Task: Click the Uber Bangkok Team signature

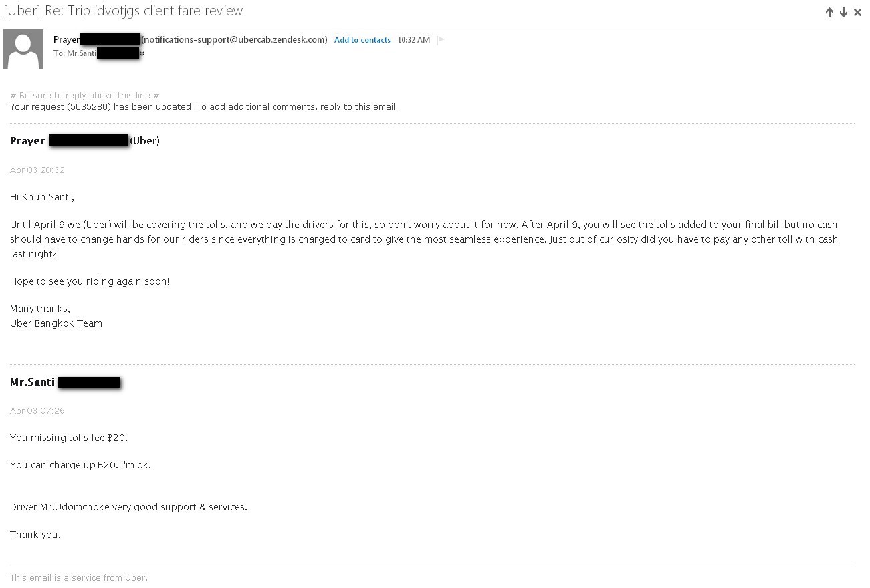Action: (x=56, y=323)
